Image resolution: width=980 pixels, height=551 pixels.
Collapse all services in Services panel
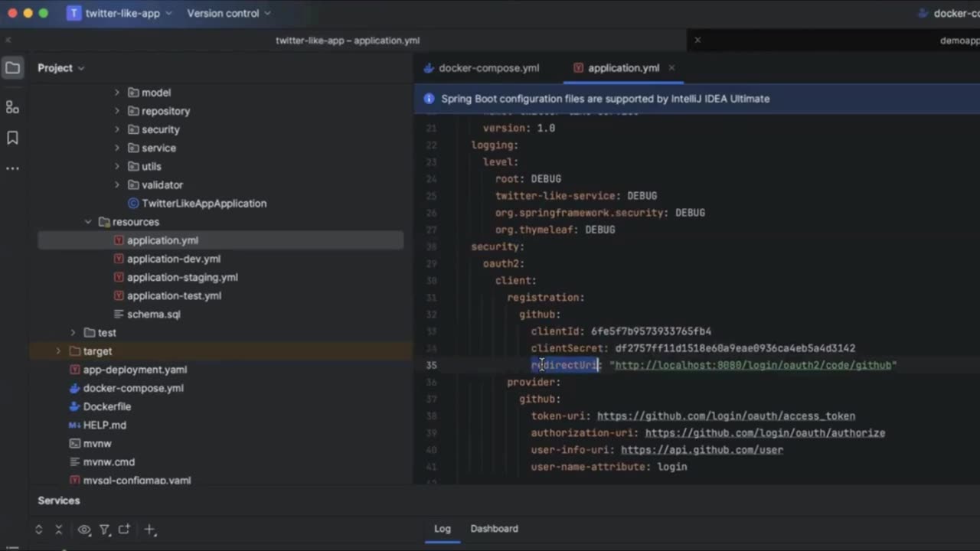pos(59,530)
